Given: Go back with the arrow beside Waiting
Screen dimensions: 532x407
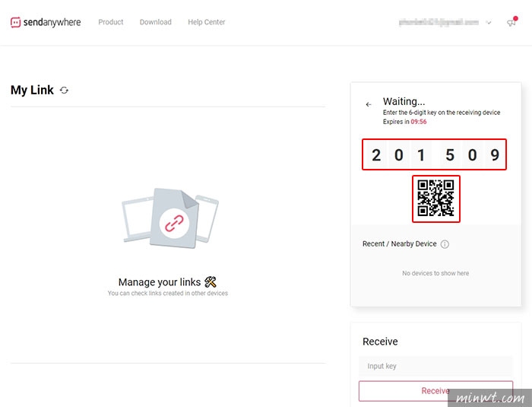Looking at the screenshot, I should tap(369, 105).
